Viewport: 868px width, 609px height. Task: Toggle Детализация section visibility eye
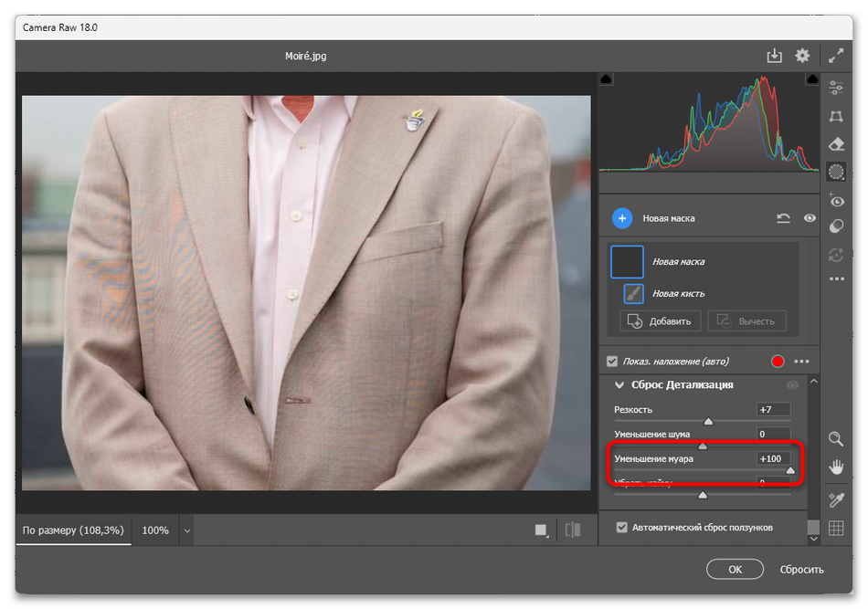pos(793,385)
